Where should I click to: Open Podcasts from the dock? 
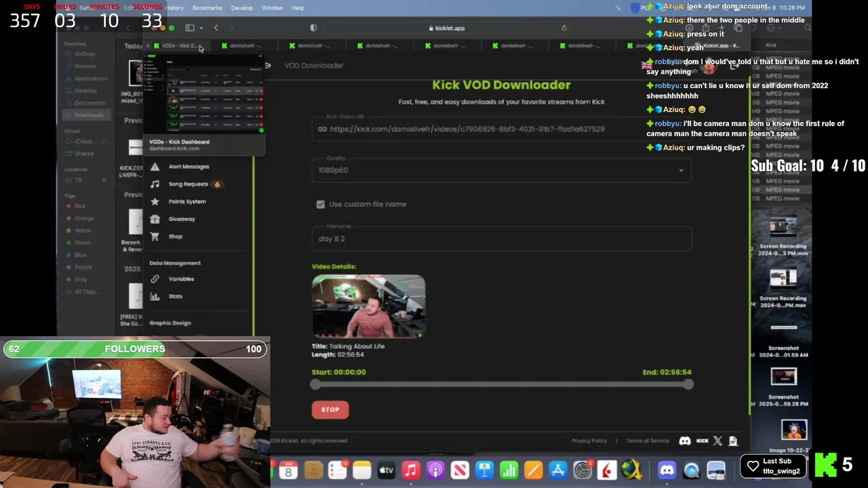point(435,470)
